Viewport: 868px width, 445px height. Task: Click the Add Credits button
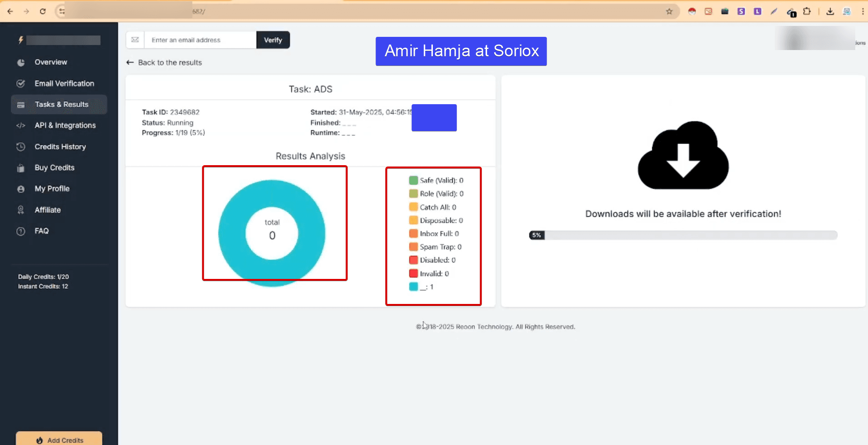tap(59, 440)
